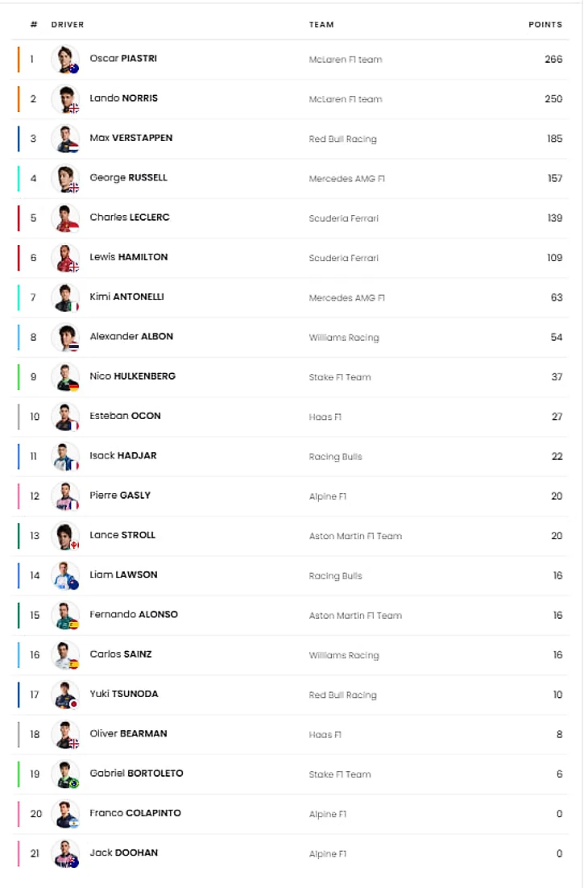Click the orange McLaren color bar for Piastri
The width and height of the screenshot is (588, 888).
(19, 60)
